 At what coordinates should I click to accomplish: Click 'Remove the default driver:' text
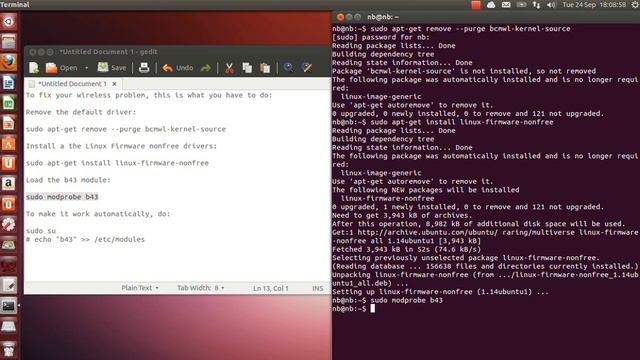tap(81, 112)
